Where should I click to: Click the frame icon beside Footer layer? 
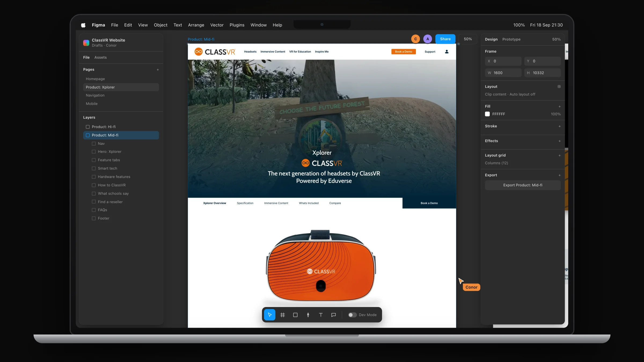94,218
